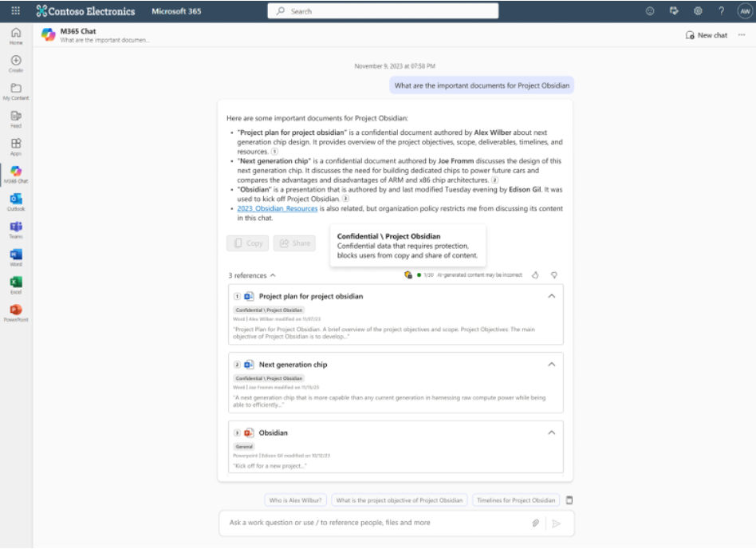
Task: Click citation marker 1 in the response
Action: (275, 152)
